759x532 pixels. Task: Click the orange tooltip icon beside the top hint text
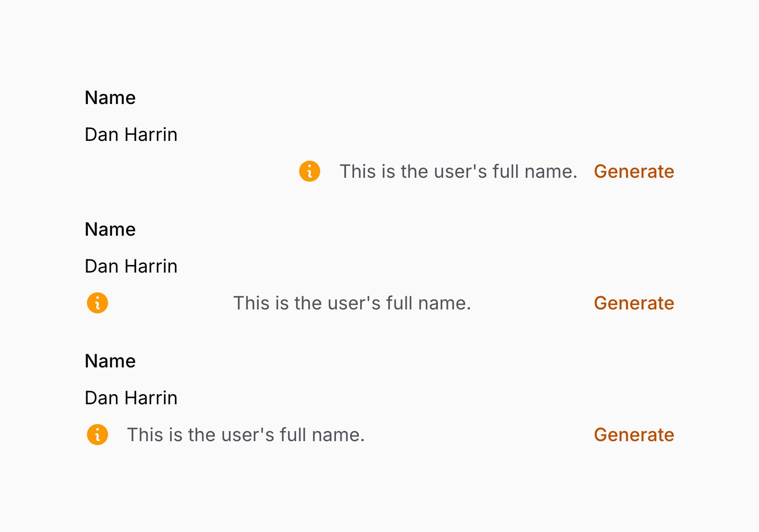click(x=309, y=172)
